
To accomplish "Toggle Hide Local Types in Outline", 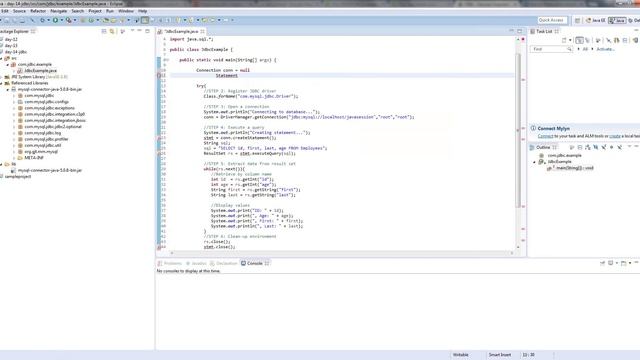I will [620, 147].
